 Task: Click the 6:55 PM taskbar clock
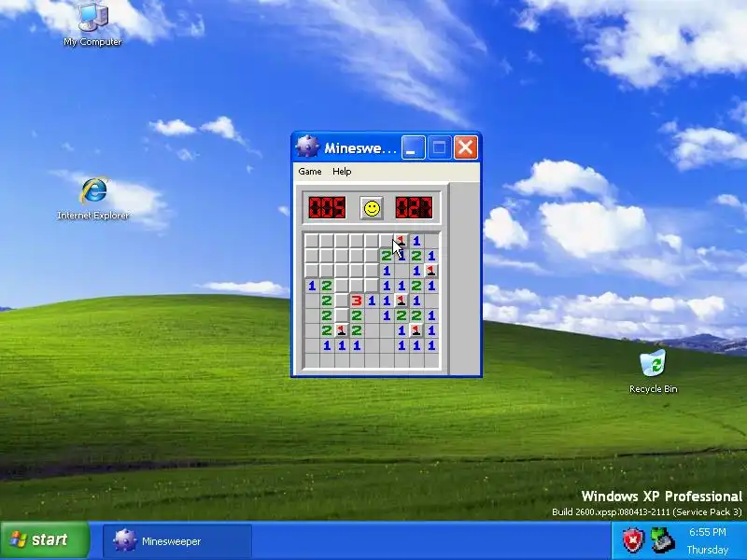click(x=708, y=532)
